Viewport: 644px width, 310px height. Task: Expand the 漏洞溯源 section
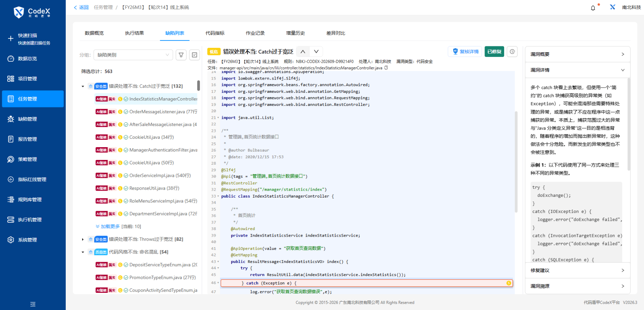pyautogui.click(x=577, y=286)
